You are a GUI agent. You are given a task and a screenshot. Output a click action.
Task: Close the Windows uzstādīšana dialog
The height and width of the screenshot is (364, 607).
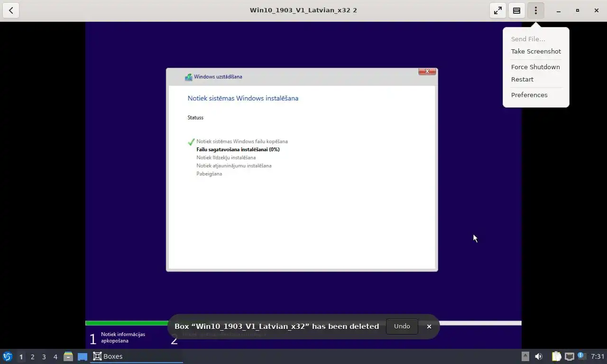tap(427, 72)
